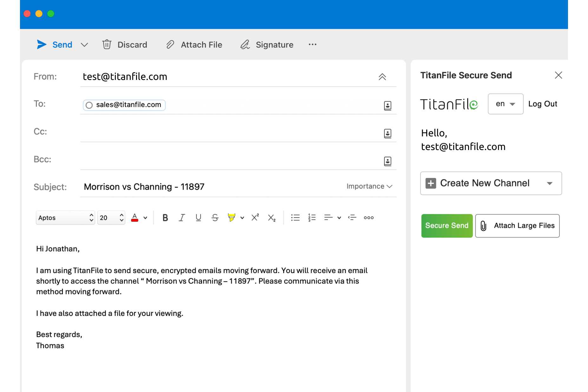Open the Send options dropdown arrow
The image size is (588, 392).
[84, 45]
